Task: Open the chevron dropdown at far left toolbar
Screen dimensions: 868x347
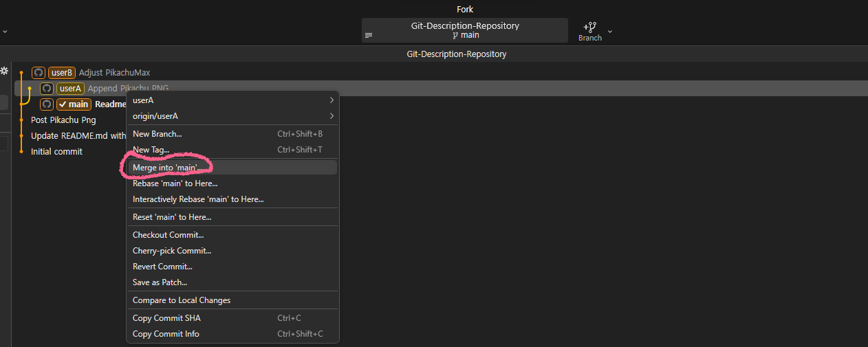Action: tap(5, 32)
